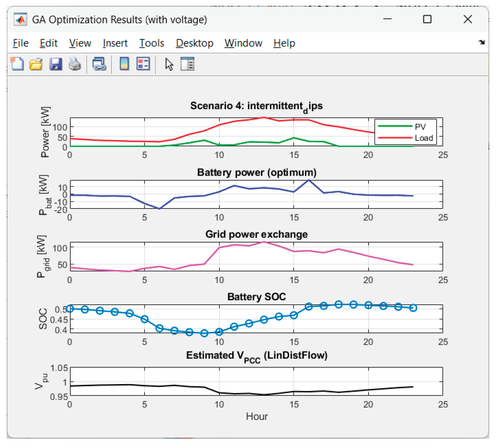The width and height of the screenshot is (497, 448).
Task: Open the Desktop menu
Action: click(194, 43)
